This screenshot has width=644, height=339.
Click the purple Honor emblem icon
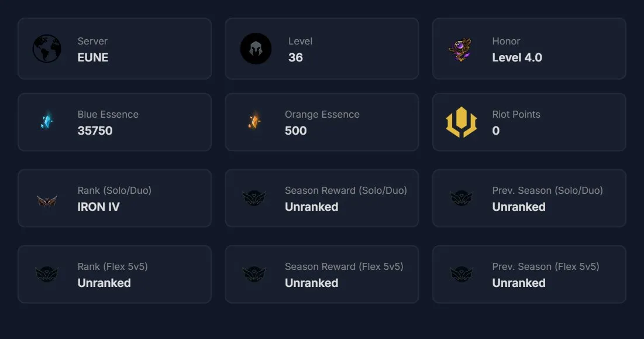461,49
